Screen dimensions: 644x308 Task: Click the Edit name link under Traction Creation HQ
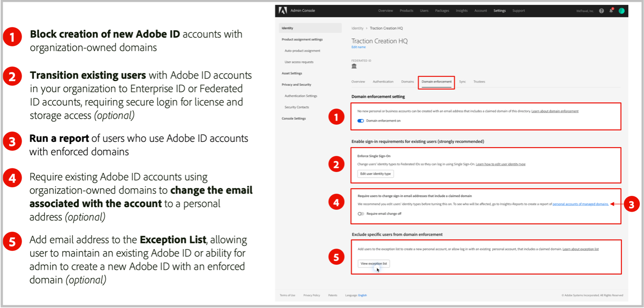tap(358, 47)
